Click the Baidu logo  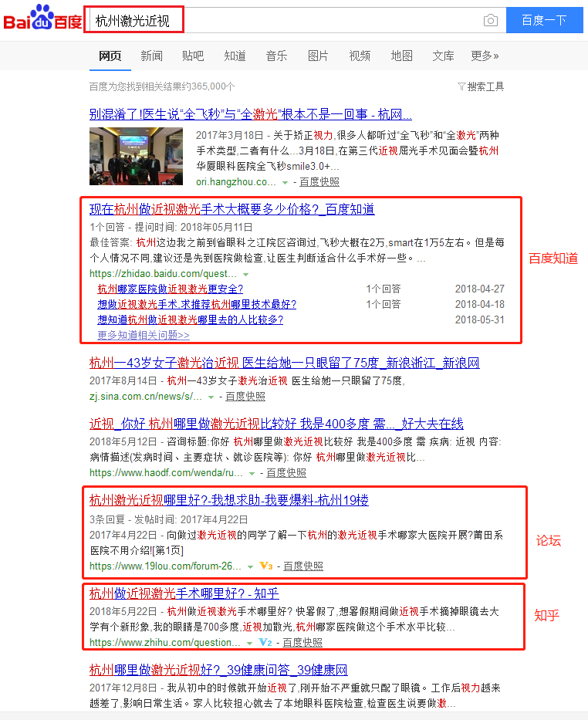point(43,18)
